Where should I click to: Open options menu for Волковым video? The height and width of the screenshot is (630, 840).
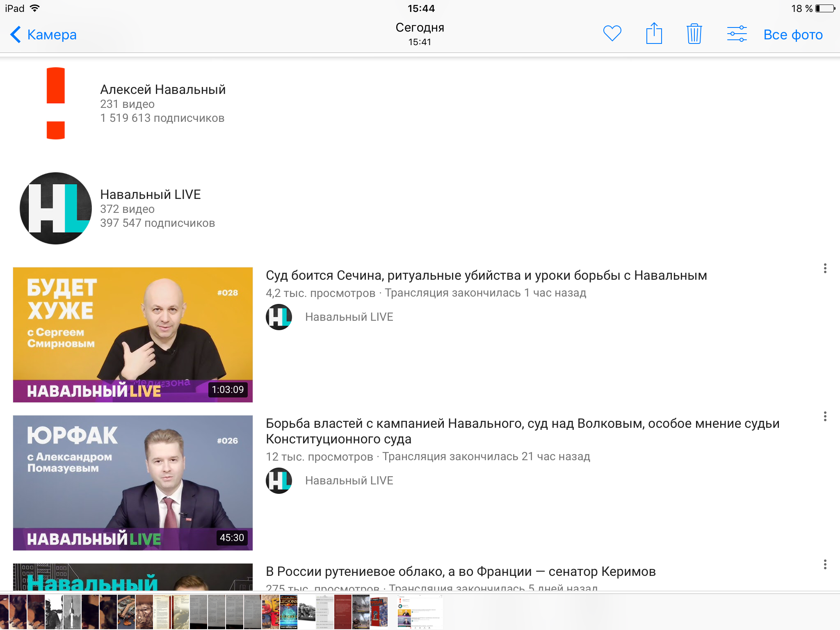pos(825,417)
